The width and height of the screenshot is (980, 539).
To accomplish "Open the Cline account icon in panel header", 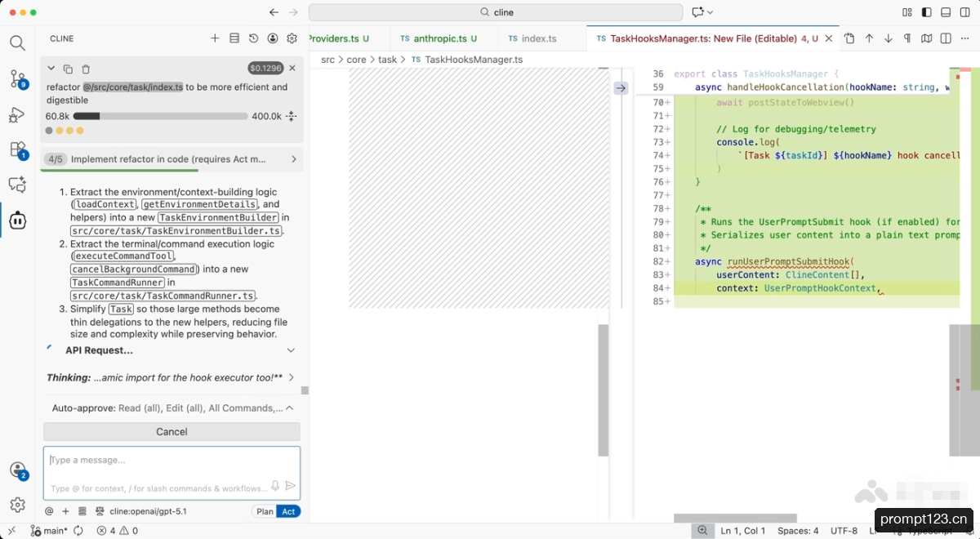I will (273, 38).
